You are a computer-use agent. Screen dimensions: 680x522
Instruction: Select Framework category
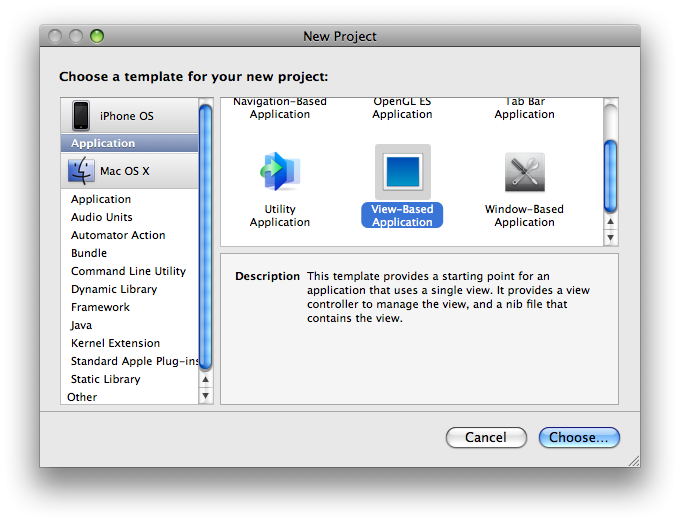(130, 307)
